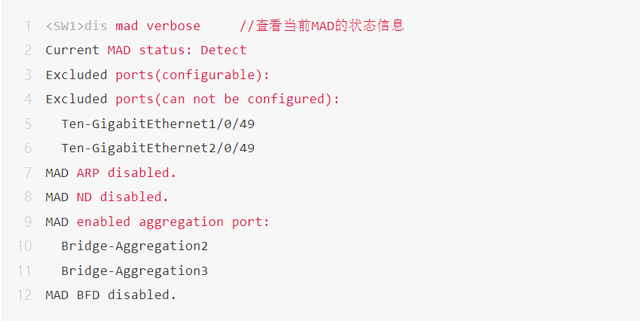
Task: Click the "MAD ARP disabled." line
Action: click(x=111, y=173)
